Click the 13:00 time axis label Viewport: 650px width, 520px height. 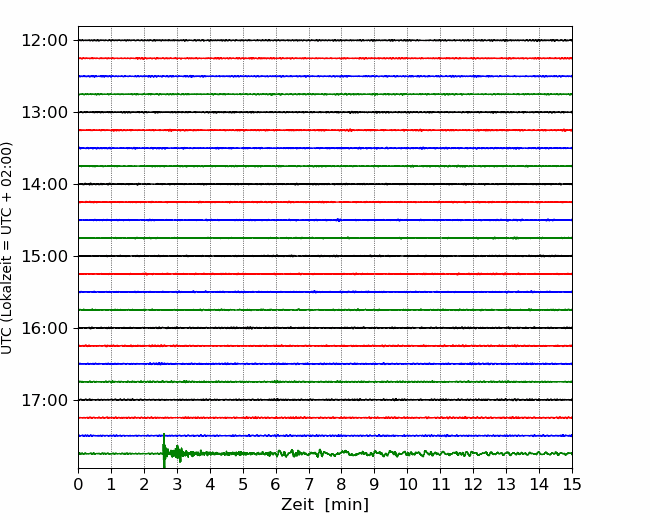pos(44,112)
